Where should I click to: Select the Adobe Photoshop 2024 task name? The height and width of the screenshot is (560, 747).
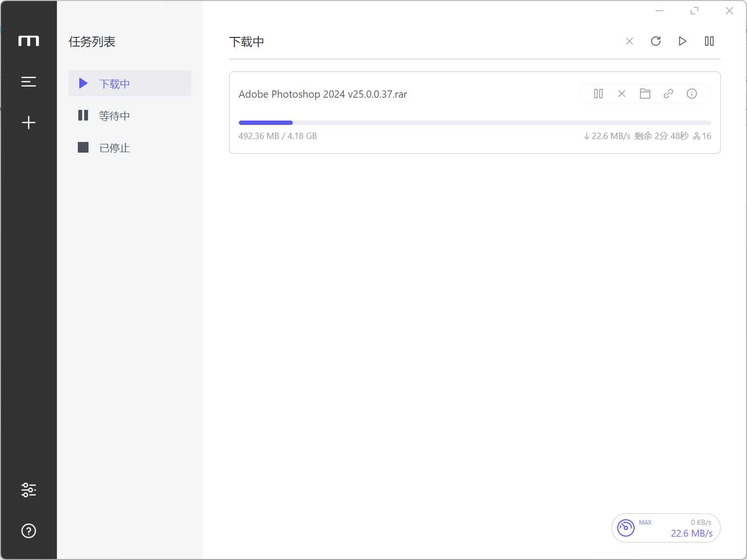pyautogui.click(x=323, y=94)
